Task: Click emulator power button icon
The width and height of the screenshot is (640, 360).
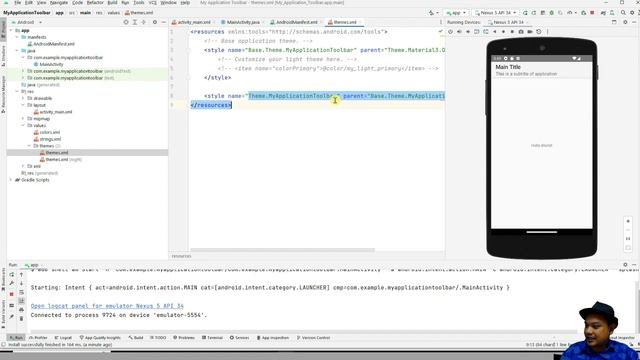Action: pyautogui.click(x=451, y=31)
